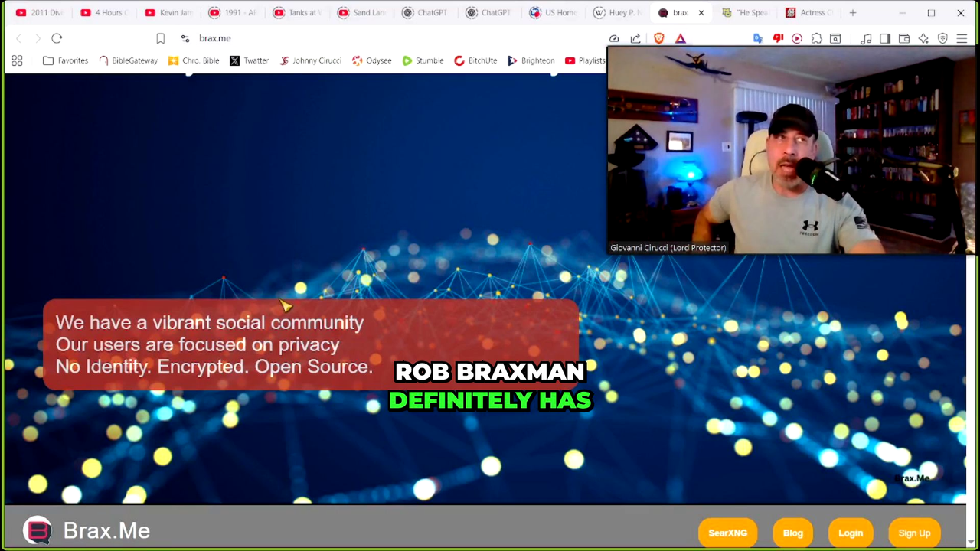Open the Brave Rewards triangle icon

click(x=680, y=38)
